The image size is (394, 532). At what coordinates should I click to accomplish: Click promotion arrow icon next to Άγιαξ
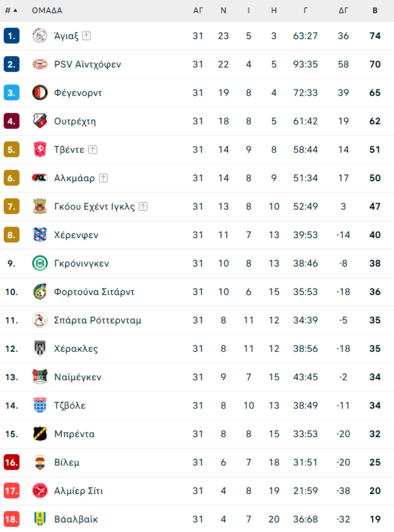[86, 36]
